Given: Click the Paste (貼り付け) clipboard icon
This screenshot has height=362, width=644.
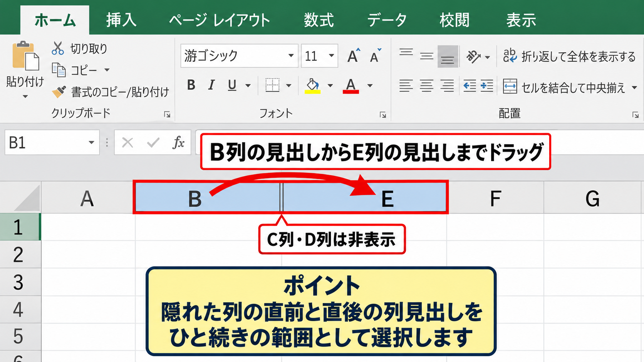Looking at the screenshot, I should click(25, 56).
